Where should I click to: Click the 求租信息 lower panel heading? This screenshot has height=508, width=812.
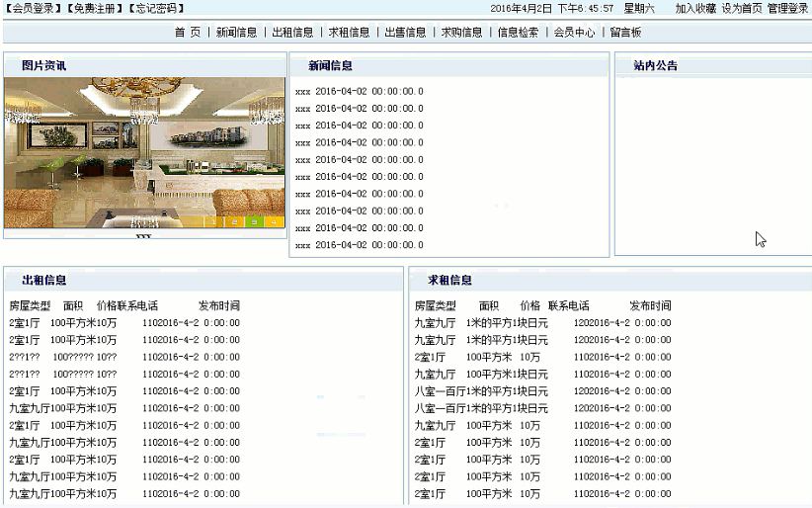[450, 281]
